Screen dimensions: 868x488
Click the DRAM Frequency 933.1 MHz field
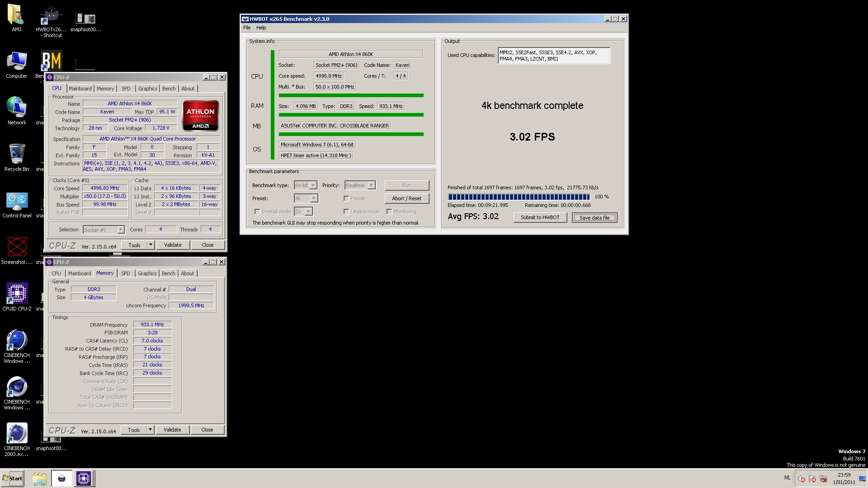(x=152, y=324)
